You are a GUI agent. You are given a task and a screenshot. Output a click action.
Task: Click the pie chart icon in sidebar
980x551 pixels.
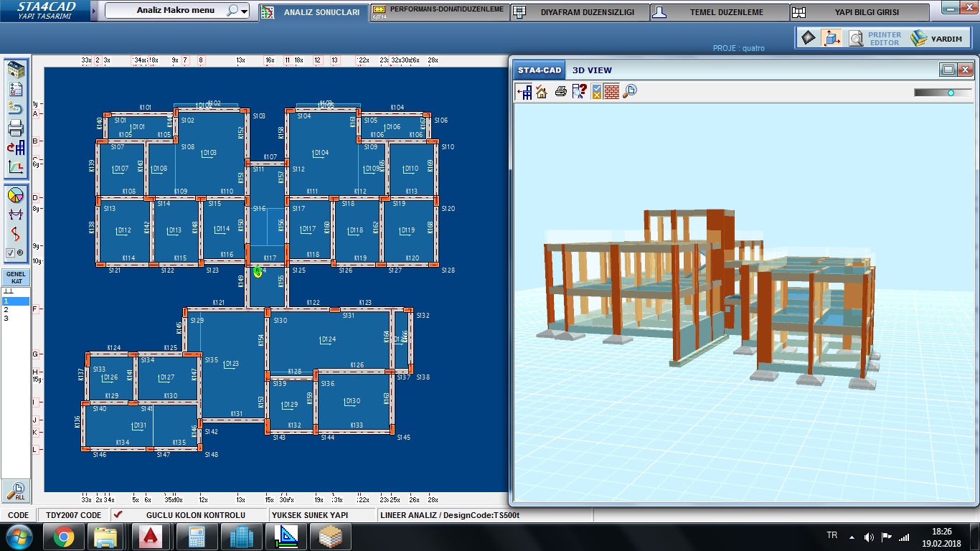pyautogui.click(x=16, y=195)
